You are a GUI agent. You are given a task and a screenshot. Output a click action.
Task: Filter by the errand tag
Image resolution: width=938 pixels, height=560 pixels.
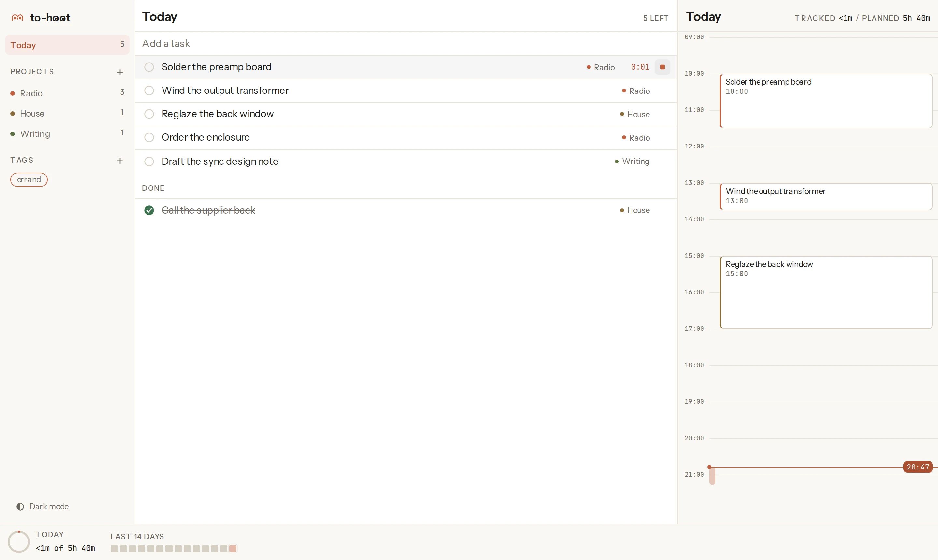29,180
